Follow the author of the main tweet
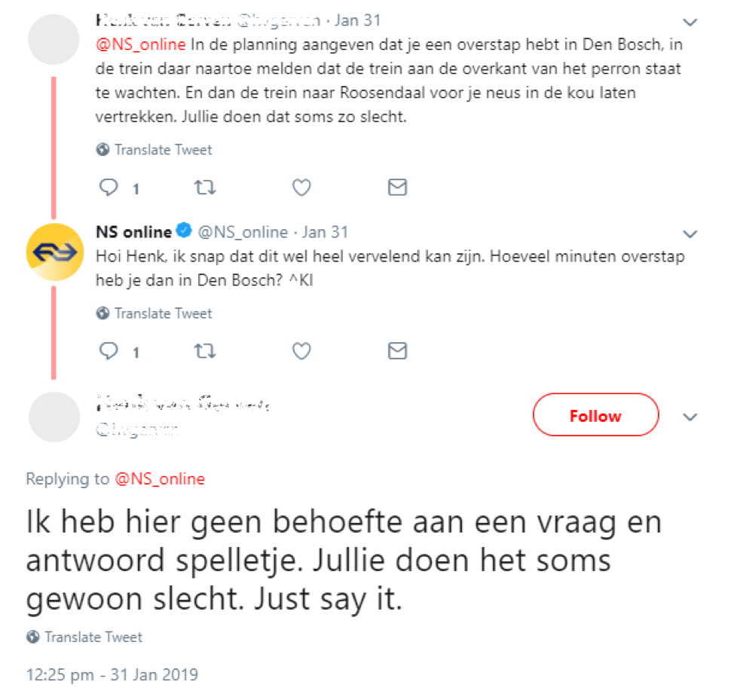 coord(595,415)
